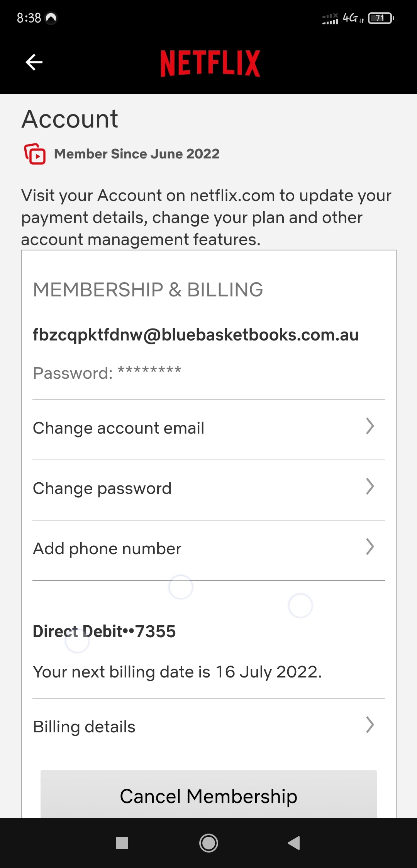The width and height of the screenshot is (417, 868).
Task: Tap the red Netflix logo
Action: tap(210, 63)
